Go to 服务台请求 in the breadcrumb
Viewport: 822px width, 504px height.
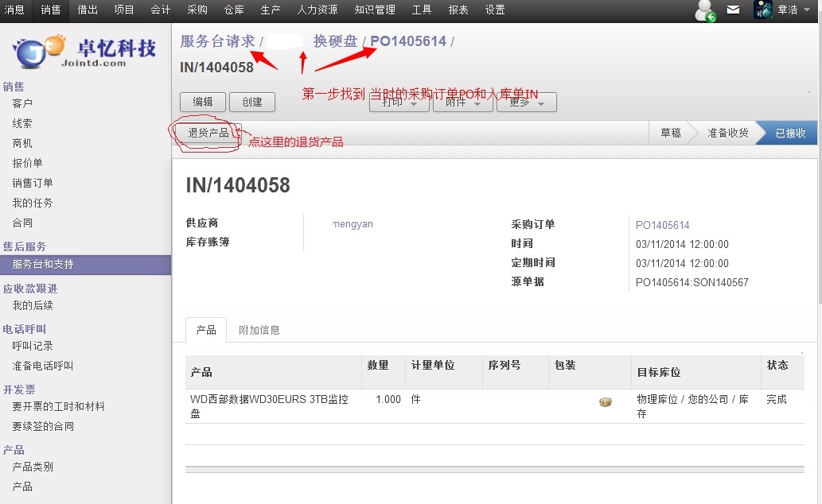[217, 41]
